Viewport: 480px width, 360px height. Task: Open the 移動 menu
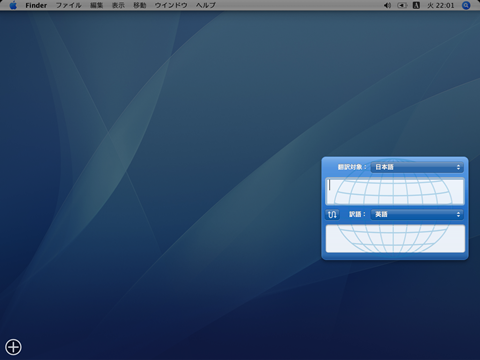140,5
